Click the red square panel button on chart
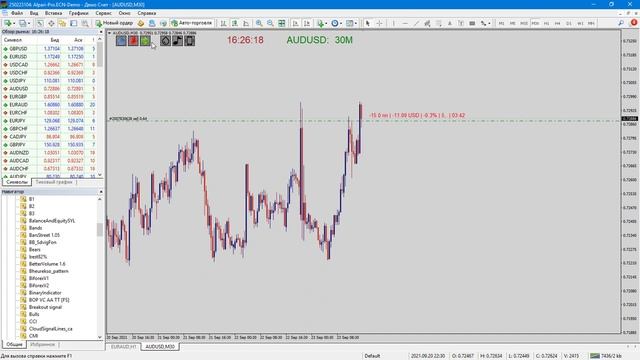This screenshot has width=640, height=360. pyautogui.click(x=133, y=40)
